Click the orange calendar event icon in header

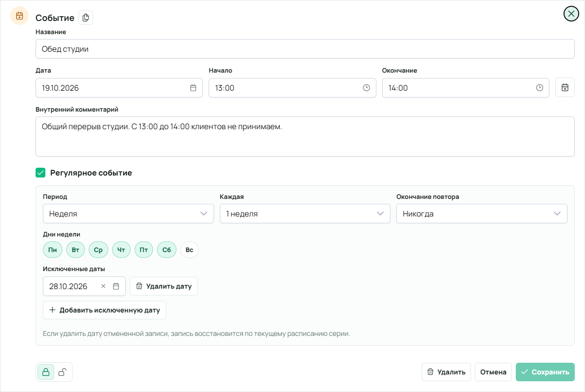[x=20, y=16]
